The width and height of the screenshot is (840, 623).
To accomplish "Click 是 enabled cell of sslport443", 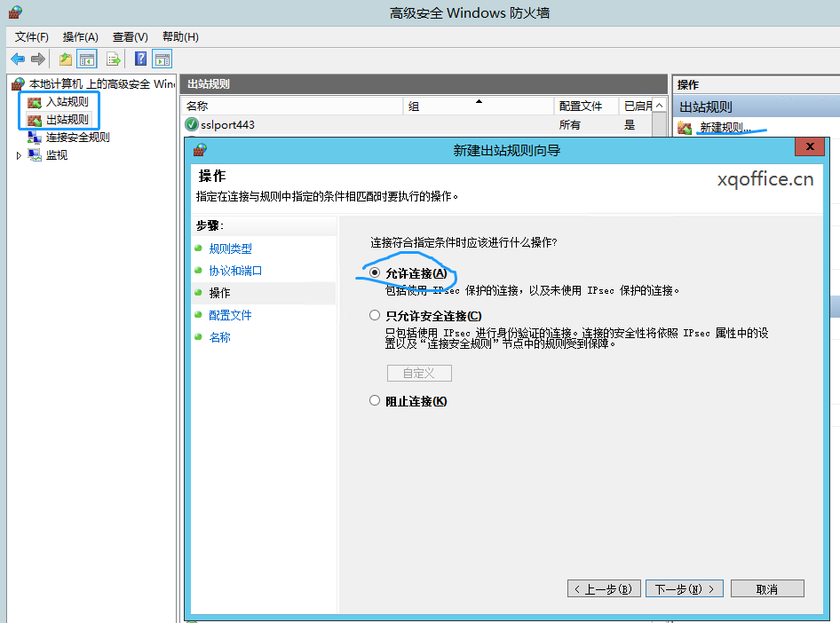I will tap(630, 125).
